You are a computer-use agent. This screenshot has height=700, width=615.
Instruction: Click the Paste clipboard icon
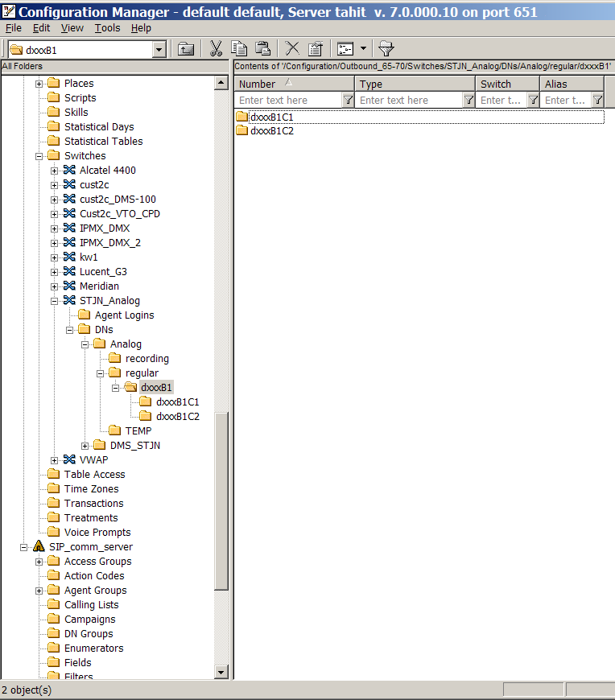[262, 49]
